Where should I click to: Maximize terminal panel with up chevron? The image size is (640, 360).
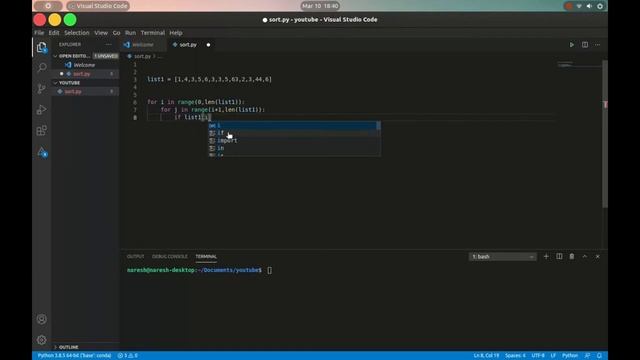(x=584, y=256)
